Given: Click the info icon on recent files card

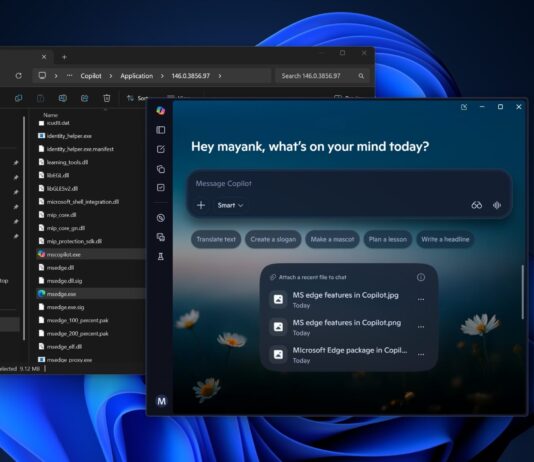Looking at the screenshot, I should [x=421, y=277].
